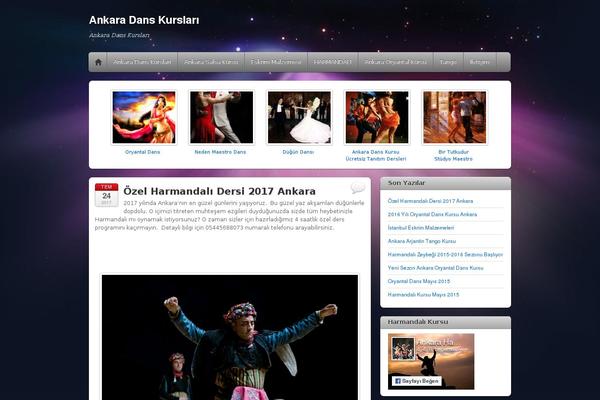Viewport: 600px width, 400px height.
Task: Select Ankara Oryantal Kursu menu item
Action: (395, 62)
